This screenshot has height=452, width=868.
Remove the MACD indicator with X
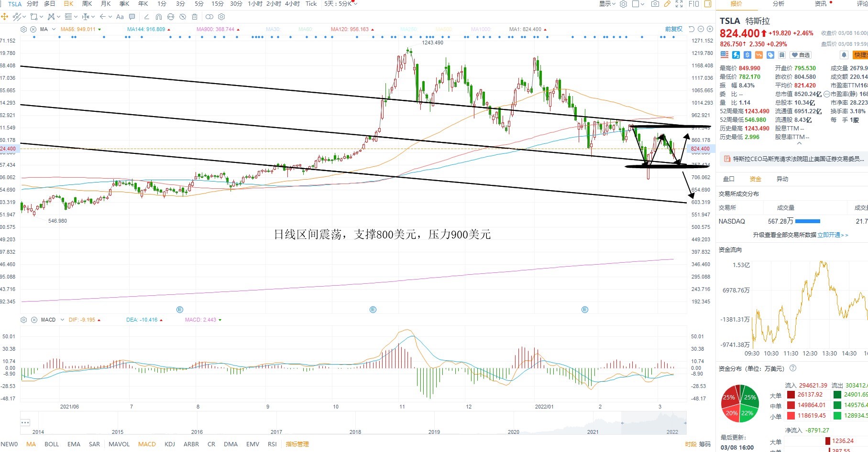(x=33, y=320)
